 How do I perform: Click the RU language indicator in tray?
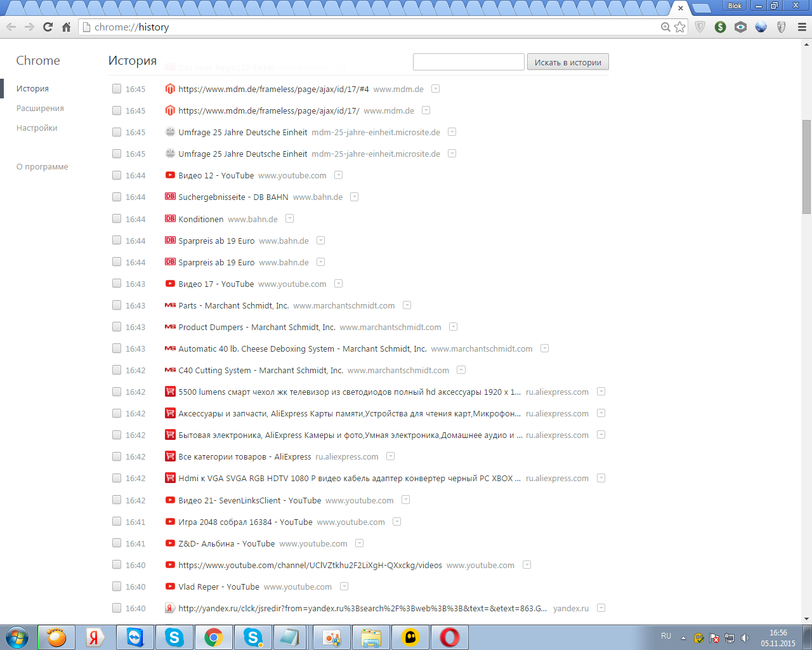click(666, 636)
